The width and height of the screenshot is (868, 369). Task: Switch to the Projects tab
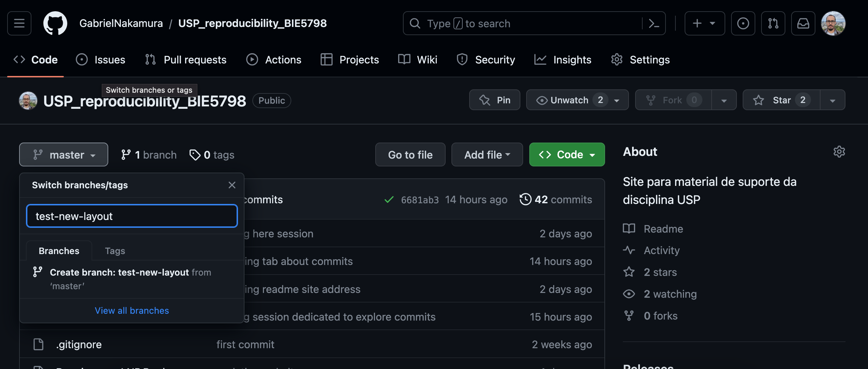[350, 60]
